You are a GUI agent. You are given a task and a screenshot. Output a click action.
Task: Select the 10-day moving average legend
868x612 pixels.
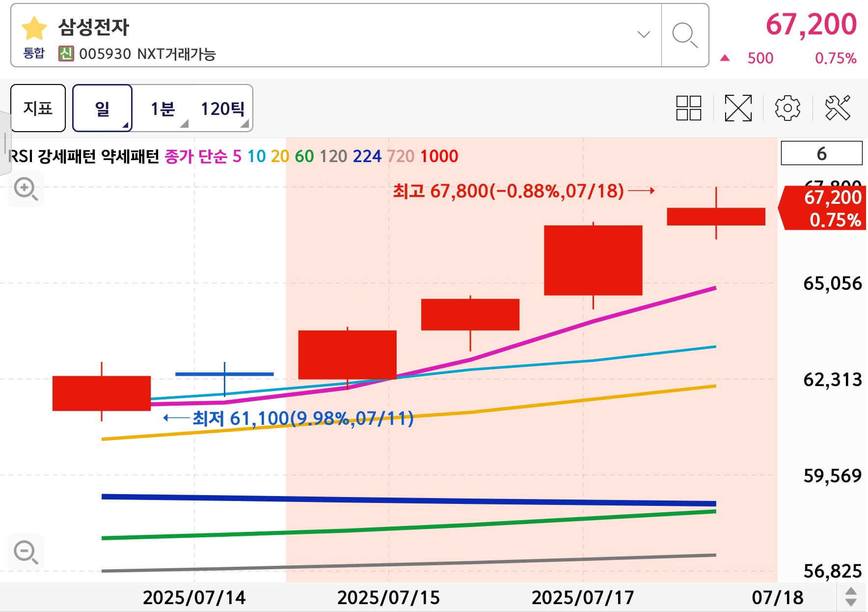pos(256,156)
